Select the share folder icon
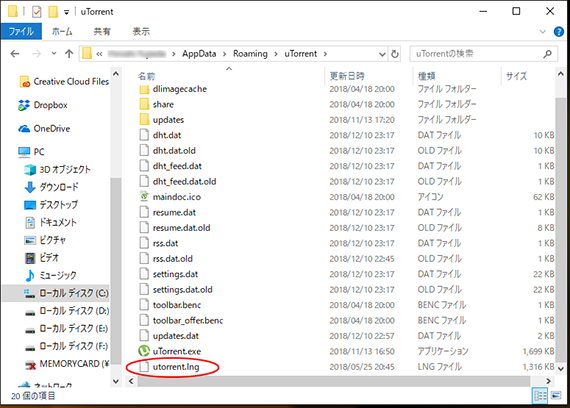570x408 pixels. pos(144,104)
